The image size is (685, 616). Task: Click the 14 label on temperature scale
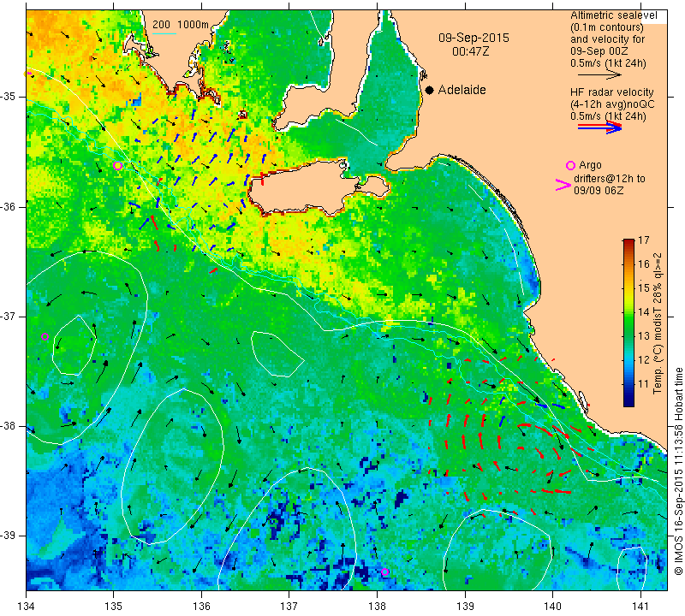[x=644, y=312]
